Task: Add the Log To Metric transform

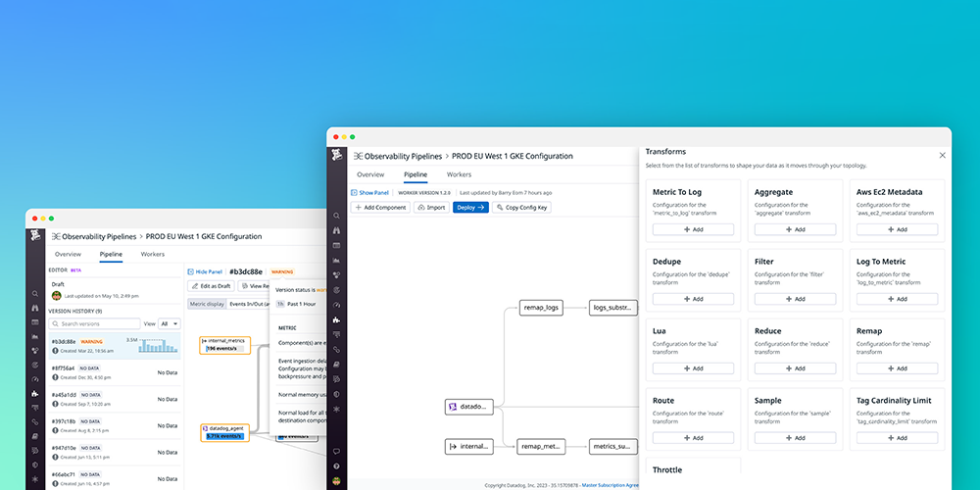Action: point(897,299)
